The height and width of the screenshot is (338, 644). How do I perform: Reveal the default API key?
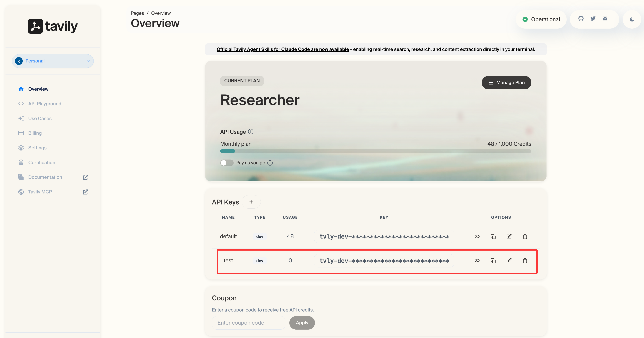(x=477, y=236)
